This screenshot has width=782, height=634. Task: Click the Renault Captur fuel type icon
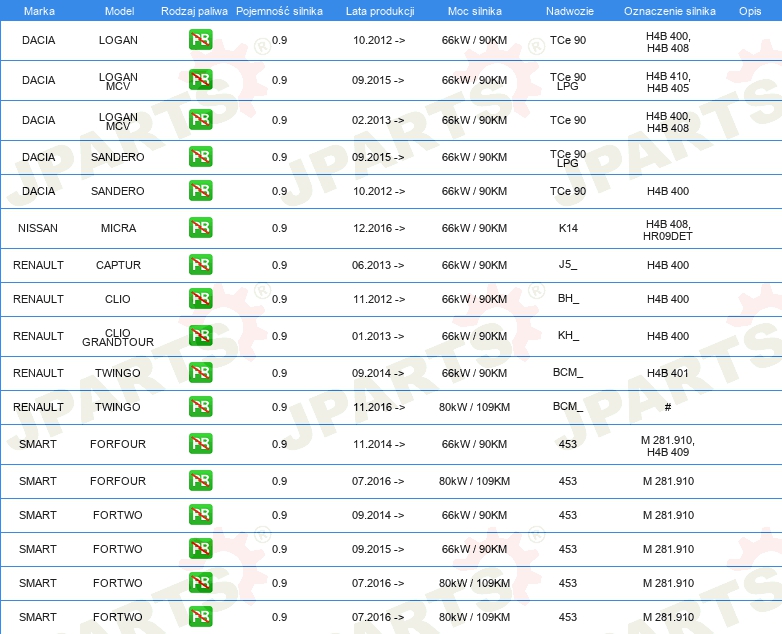point(200,264)
